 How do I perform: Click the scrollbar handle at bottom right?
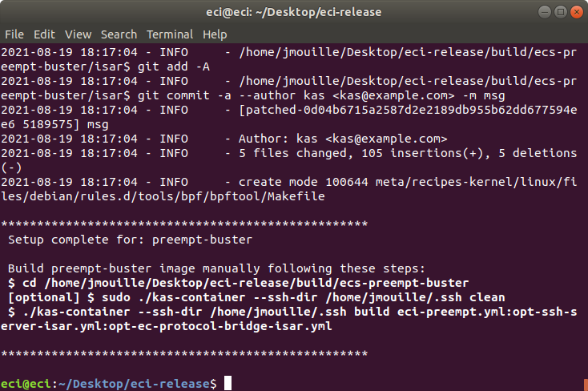tap(586, 385)
